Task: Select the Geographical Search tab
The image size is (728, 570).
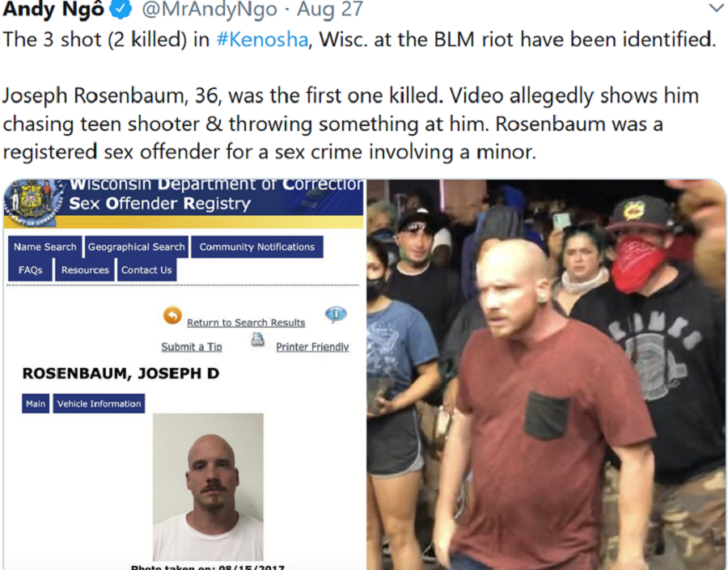Action: (x=137, y=247)
